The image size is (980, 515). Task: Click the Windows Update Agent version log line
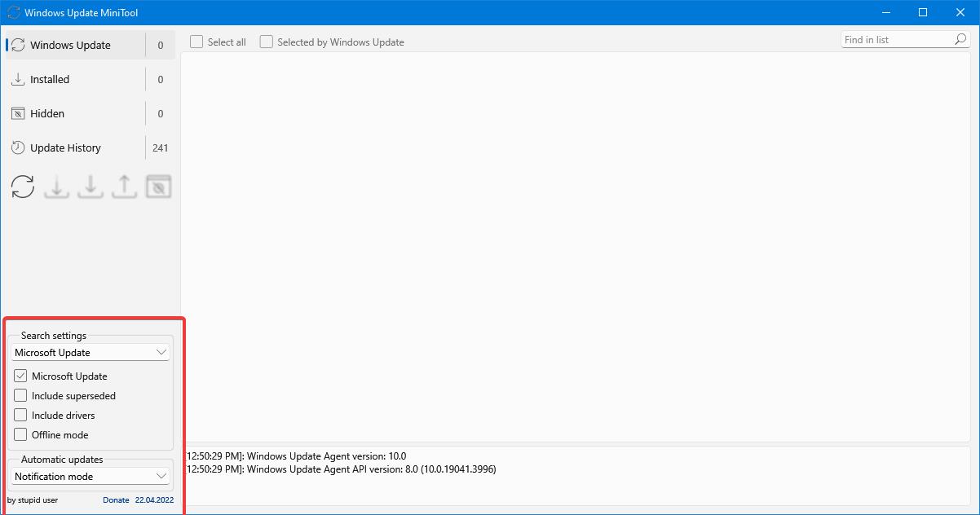click(296, 456)
